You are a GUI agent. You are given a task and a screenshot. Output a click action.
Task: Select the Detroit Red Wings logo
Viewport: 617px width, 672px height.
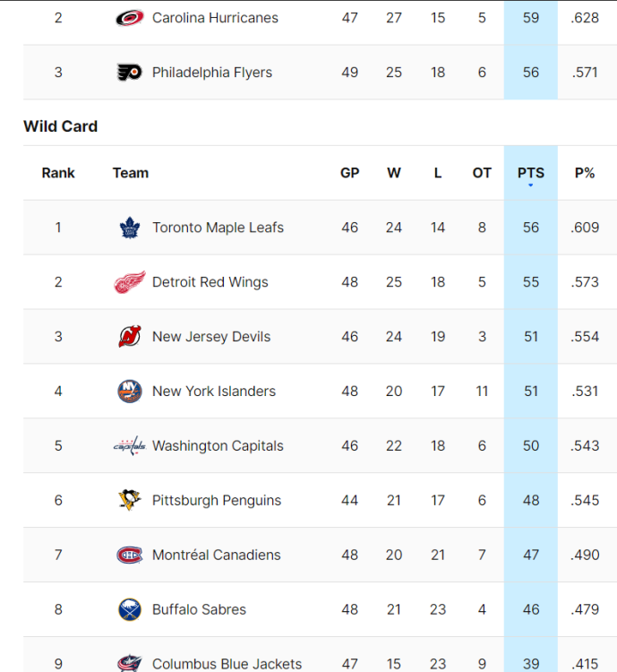[x=130, y=282]
